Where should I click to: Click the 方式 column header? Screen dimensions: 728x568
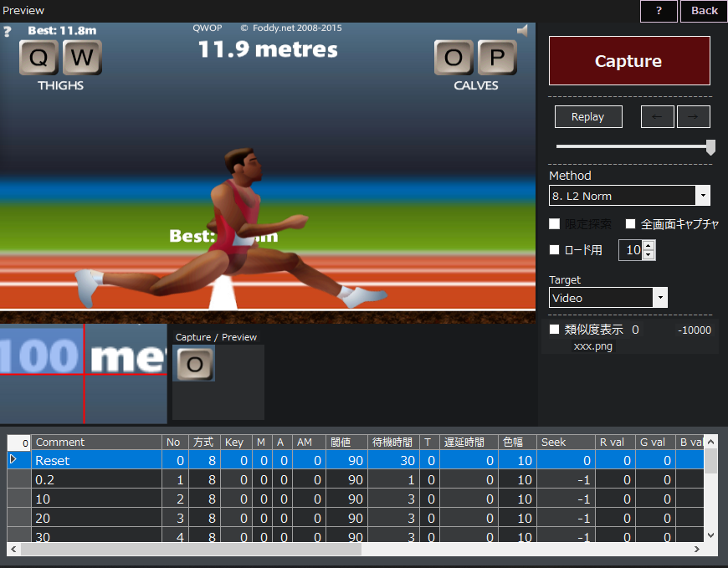204,443
